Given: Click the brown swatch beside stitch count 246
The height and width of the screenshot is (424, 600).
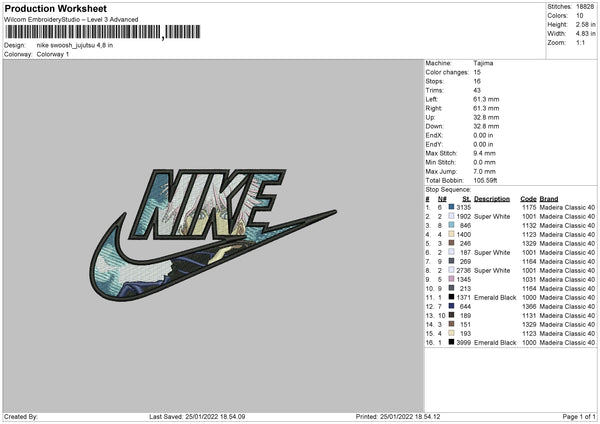Looking at the screenshot, I should click(x=452, y=243).
